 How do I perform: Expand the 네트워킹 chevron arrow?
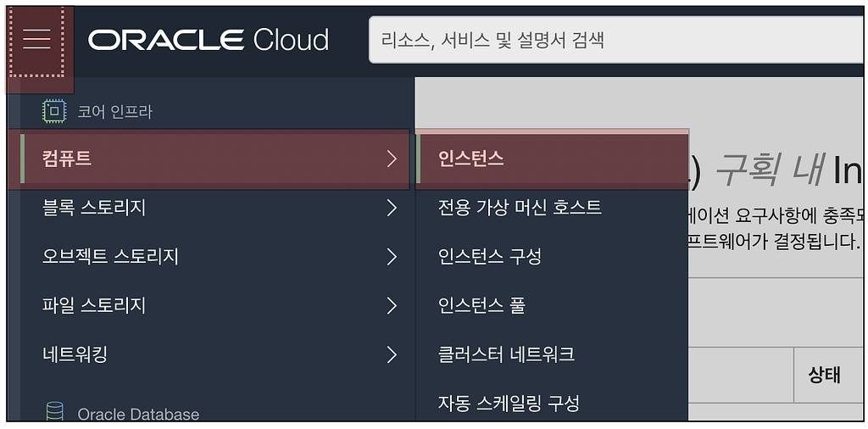(392, 354)
